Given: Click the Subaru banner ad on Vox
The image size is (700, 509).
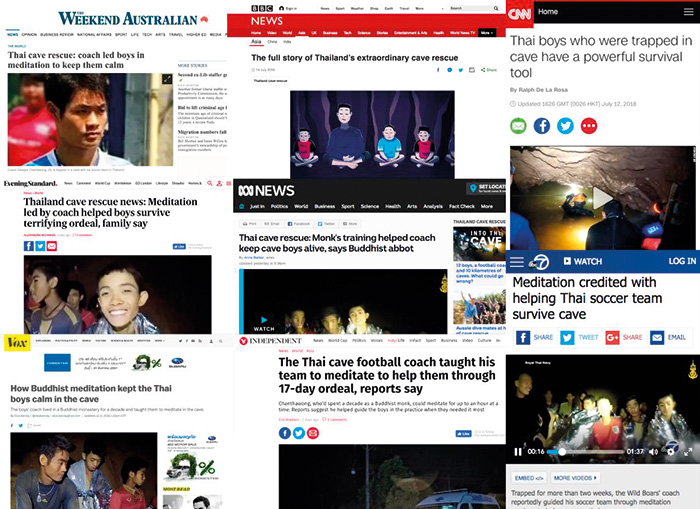Looking at the screenshot, I should 115,363.
